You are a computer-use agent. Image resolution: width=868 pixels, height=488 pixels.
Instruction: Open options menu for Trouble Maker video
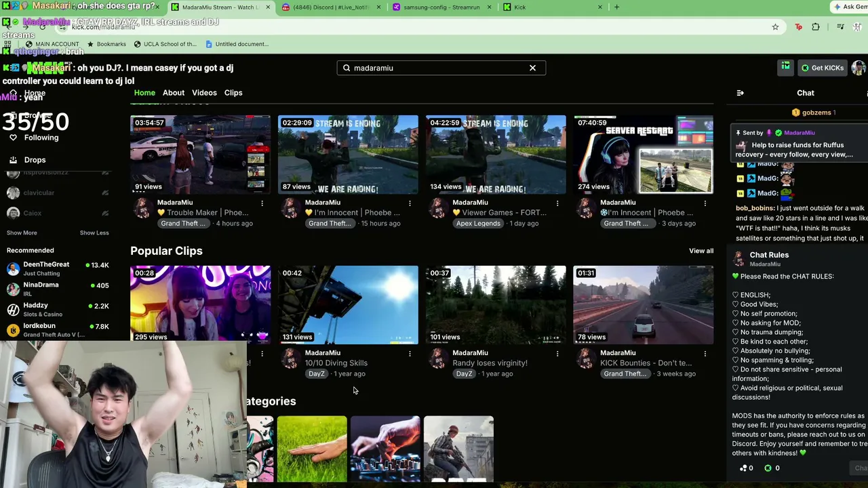tap(262, 203)
